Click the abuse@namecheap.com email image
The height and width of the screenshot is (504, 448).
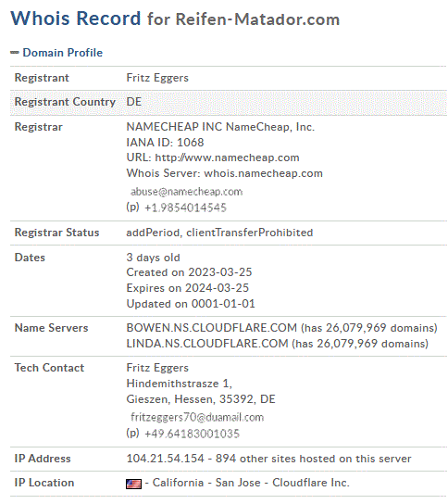click(186, 192)
